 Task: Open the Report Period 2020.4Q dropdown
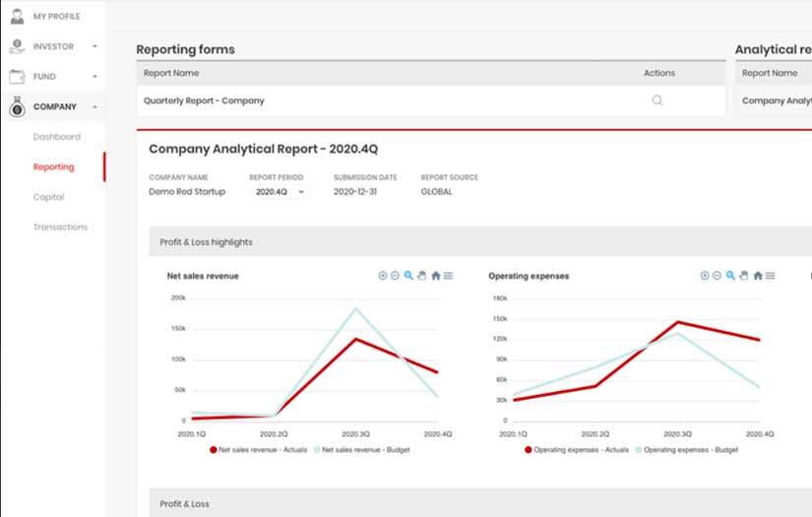pyautogui.click(x=280, y=192)
